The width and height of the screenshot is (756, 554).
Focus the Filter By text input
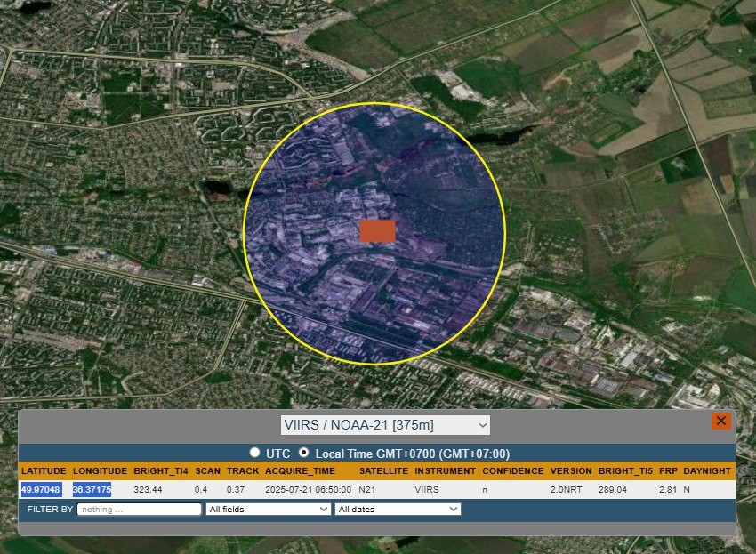pos(139,510)
